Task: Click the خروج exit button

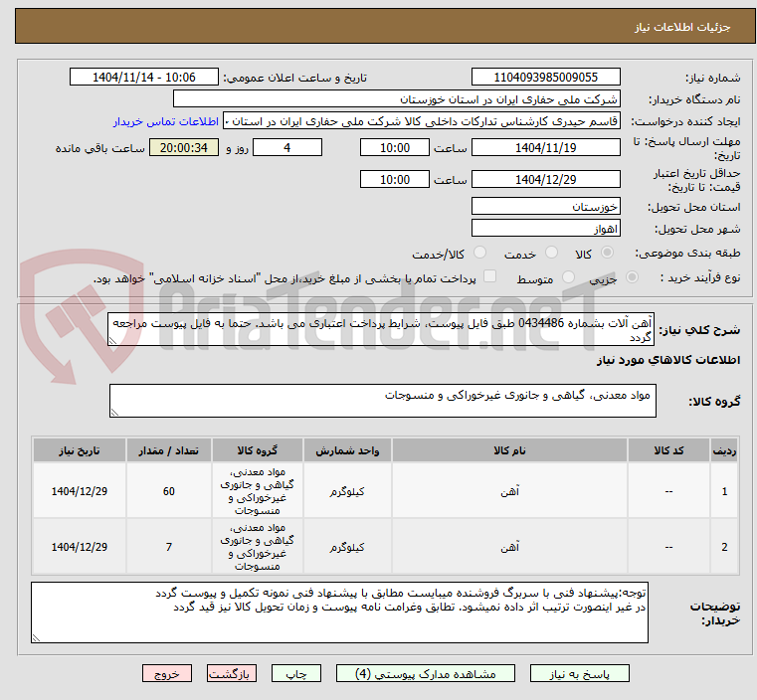Action: pos(166,673)
